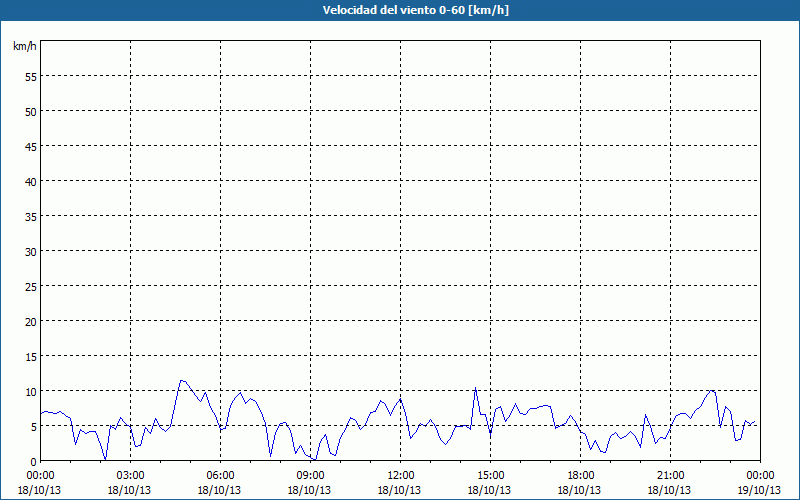The width and height of the screenshot is (800, 500).
Task: Click the wind speed peak near 04:45
Action: pos(181,381)
